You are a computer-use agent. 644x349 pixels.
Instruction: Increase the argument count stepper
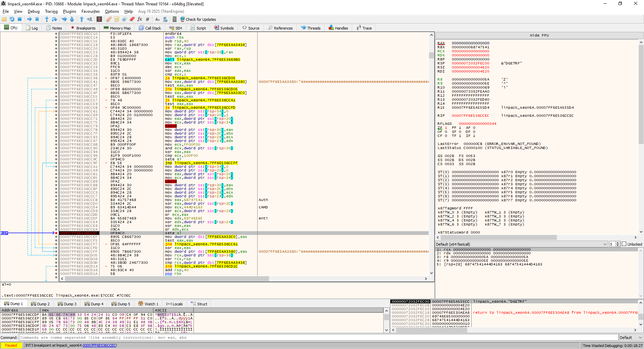[x=618, y=243]
